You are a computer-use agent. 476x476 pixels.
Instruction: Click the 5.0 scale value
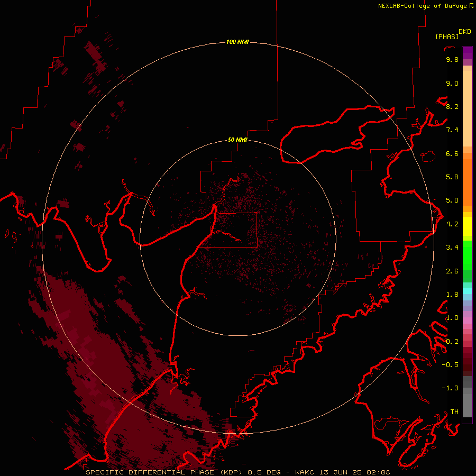point(452,200)
